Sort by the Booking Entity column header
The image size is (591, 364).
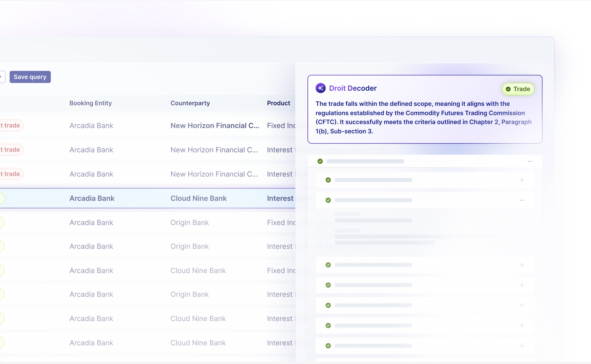click(x=90, y=103)
